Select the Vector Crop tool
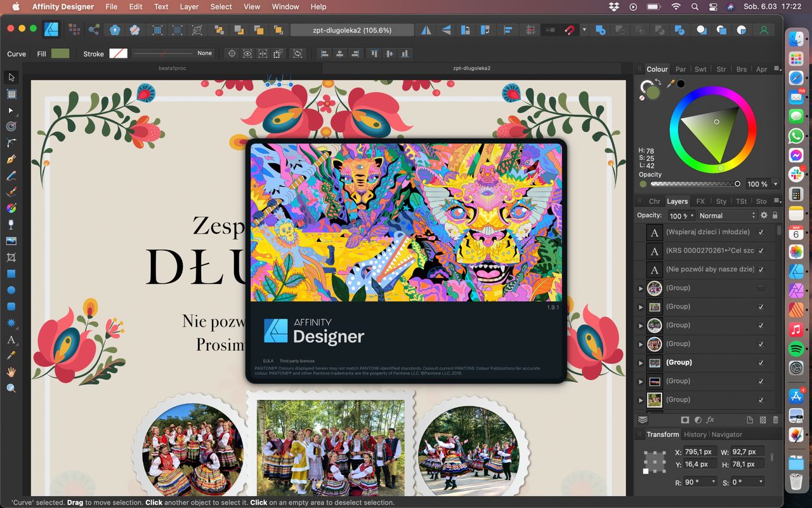Image resolution: width=812 pixels, height=508 pixels. 11,258
